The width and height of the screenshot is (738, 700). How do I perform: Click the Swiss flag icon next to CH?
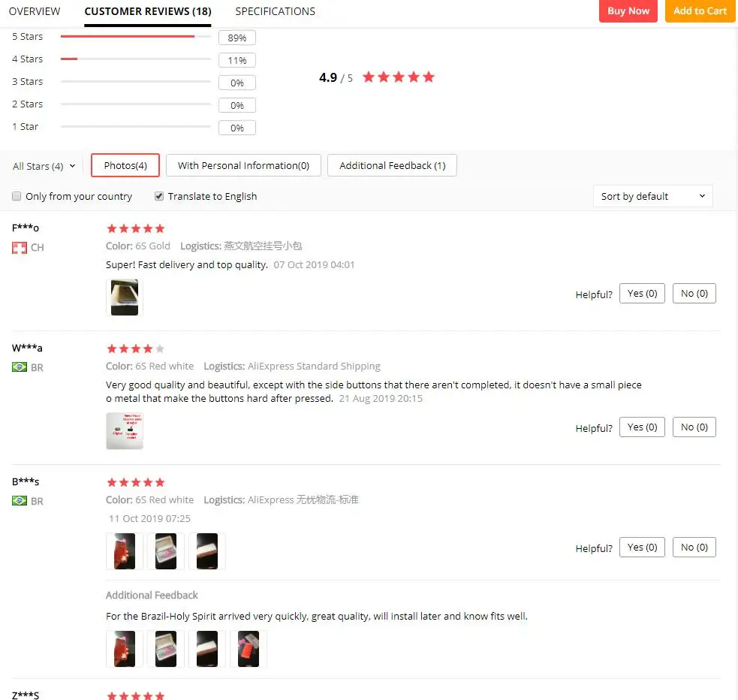coord(20,248)
